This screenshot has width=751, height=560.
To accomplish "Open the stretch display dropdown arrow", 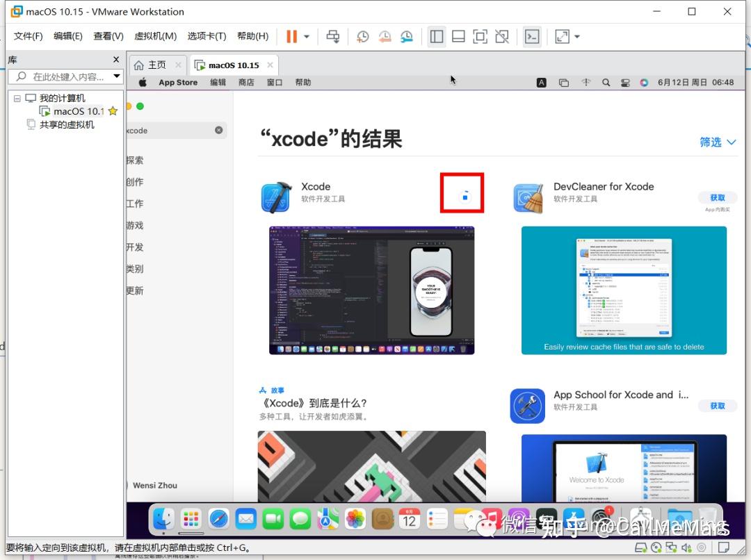I will 577,36.
